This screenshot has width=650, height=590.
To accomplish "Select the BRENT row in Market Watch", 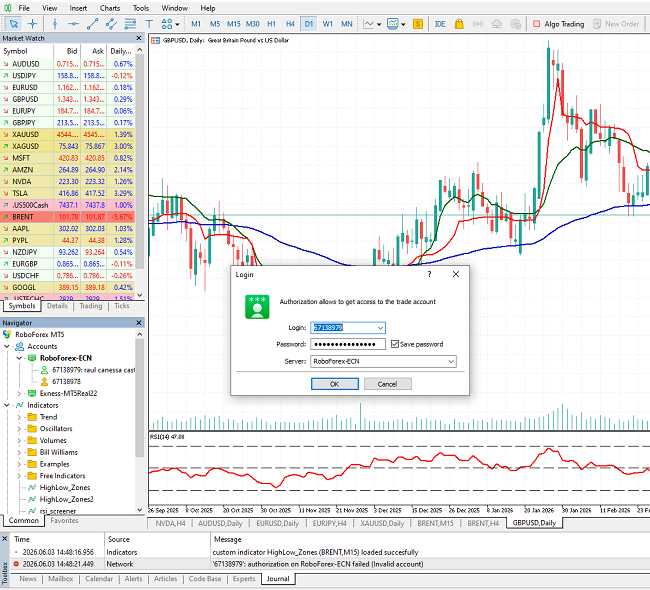I will [x=67, y=217].
